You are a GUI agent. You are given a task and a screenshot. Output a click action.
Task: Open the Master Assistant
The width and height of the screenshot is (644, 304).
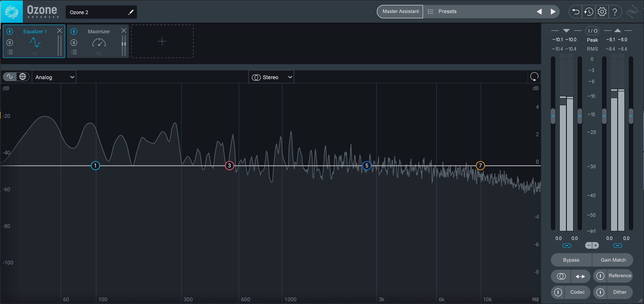400,12
